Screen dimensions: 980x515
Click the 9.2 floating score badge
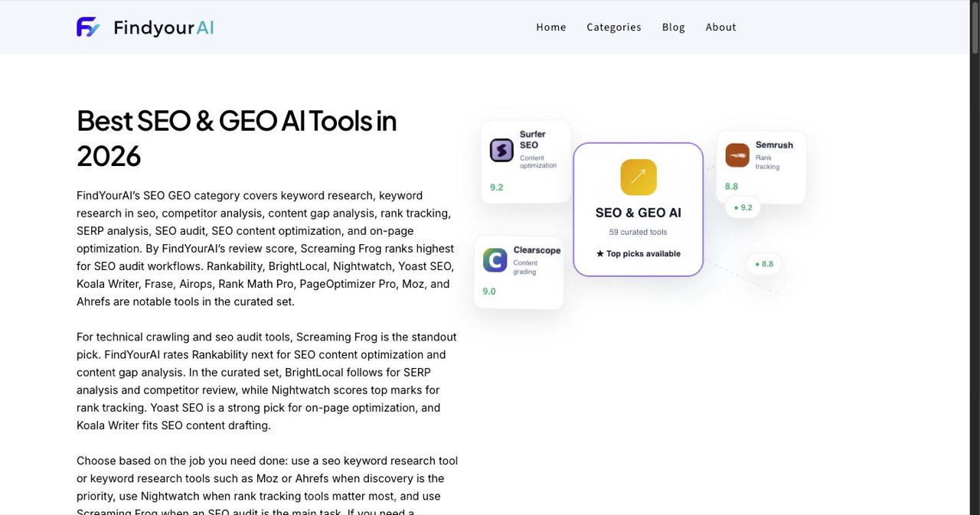click(743, 207)
